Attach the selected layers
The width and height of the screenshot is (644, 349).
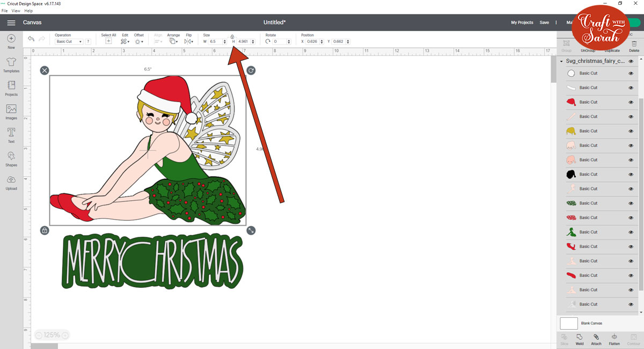click(x=596, y=339)
